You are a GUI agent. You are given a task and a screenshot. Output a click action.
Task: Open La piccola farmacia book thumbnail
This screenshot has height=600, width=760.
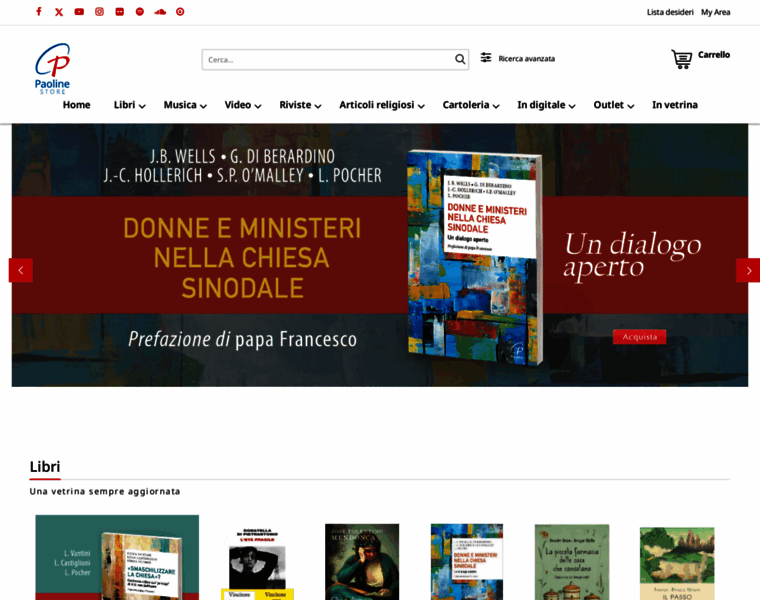tap(572, 562)
